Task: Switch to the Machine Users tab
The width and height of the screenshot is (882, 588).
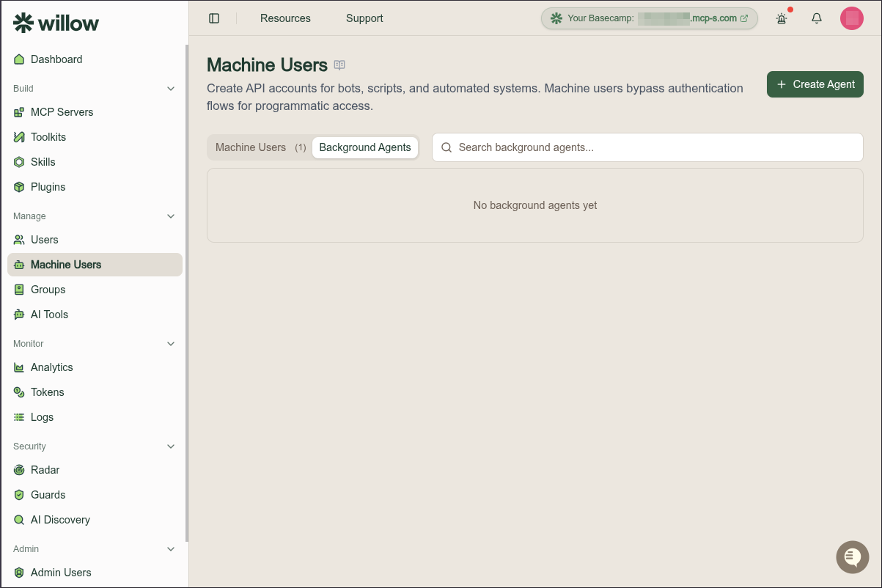Action: [x=260, y=147]
